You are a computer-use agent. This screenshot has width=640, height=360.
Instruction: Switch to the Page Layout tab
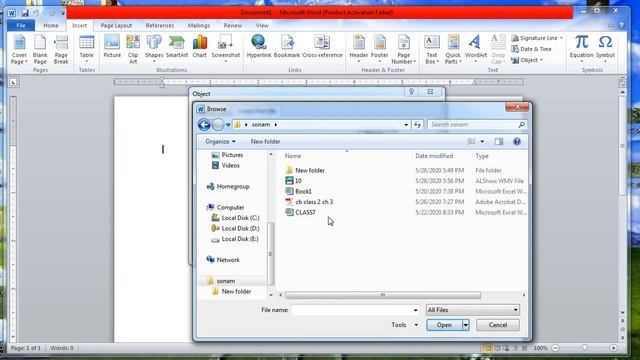point(116,25)
